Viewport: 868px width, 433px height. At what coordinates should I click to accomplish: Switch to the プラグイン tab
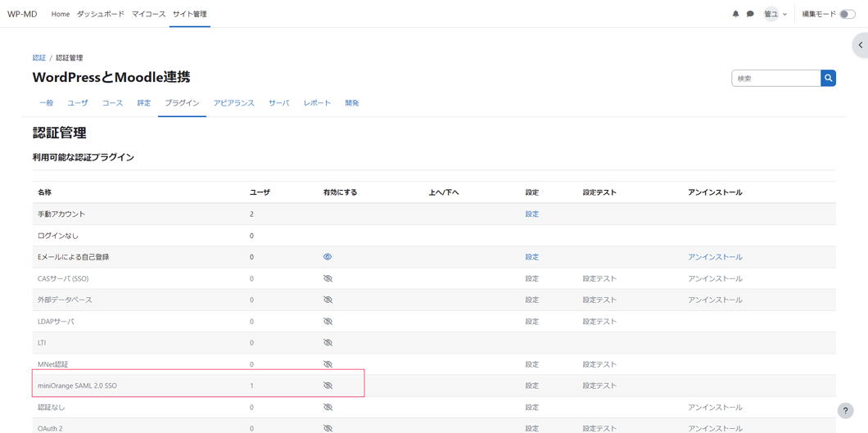coord(182,103)
